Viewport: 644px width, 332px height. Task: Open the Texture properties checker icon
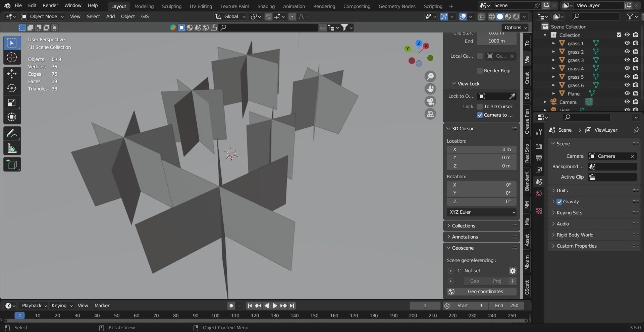(x=539, y=211)
